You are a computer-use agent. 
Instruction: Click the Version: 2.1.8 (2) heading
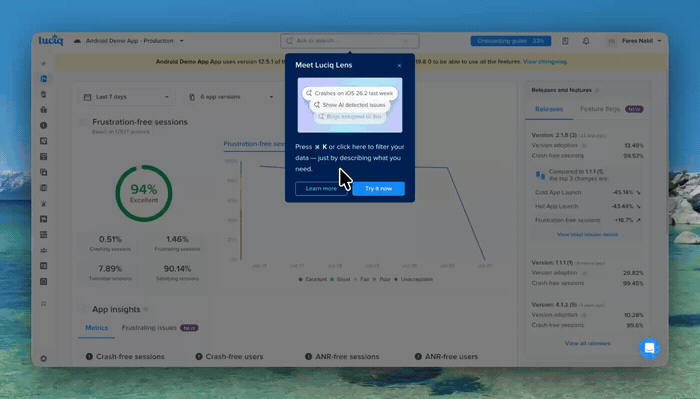click(554, 135)
